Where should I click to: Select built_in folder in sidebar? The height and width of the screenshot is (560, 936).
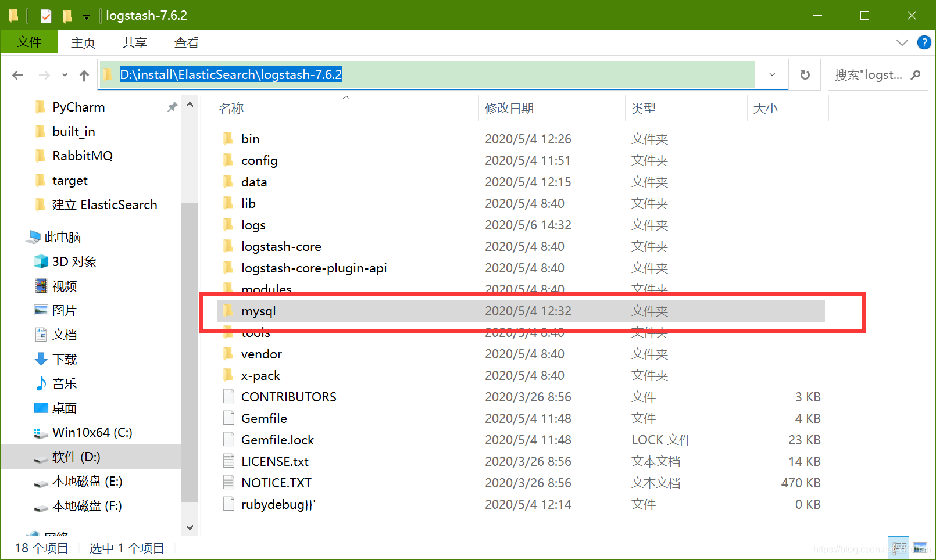pos(74,131)
